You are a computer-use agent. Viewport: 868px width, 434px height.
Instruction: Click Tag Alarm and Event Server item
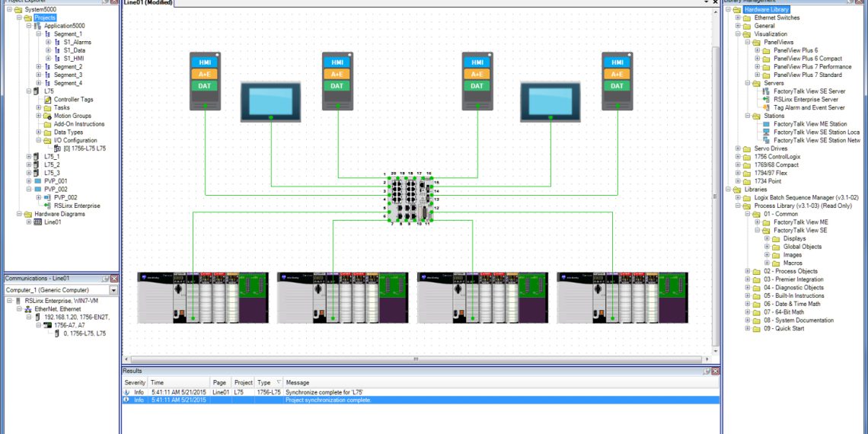click(809, 107)
